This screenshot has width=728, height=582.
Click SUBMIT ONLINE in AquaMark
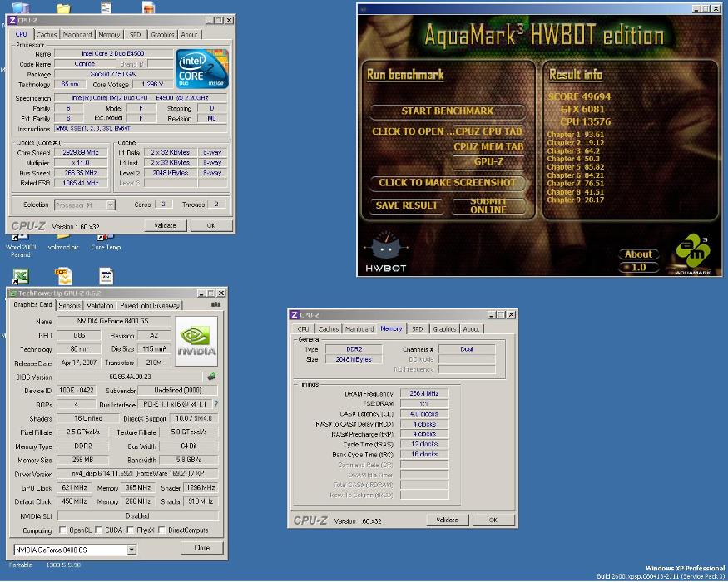pyautogui.click(x=488, y=205)
